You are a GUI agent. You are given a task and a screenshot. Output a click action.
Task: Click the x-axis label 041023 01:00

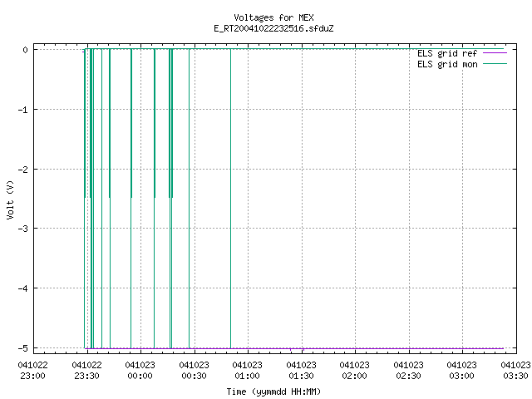[248, 371]
